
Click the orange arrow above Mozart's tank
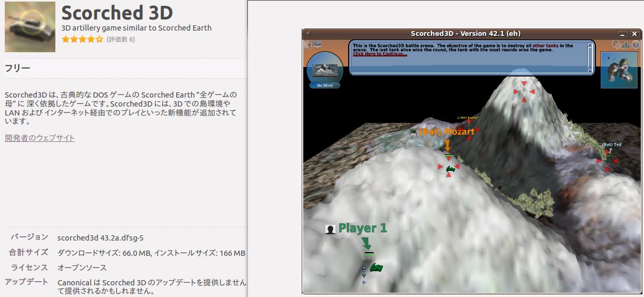pyautogui.click(x=447, y=145)
